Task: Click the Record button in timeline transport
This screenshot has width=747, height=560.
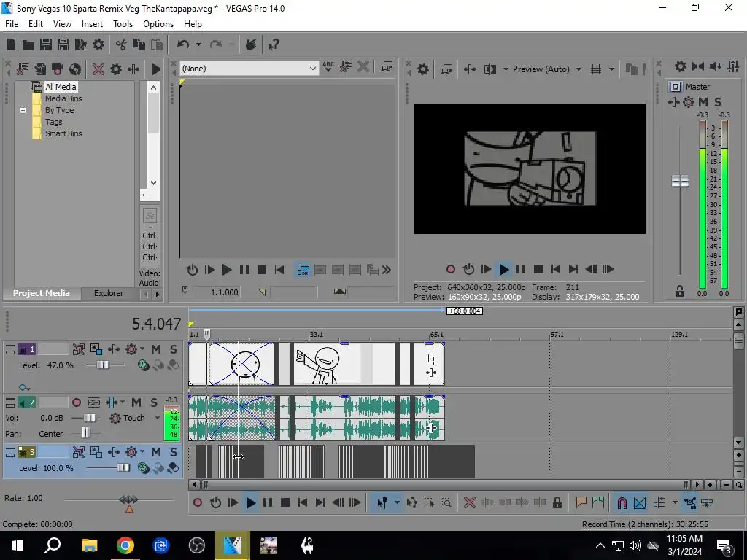Action: point(198,503)
